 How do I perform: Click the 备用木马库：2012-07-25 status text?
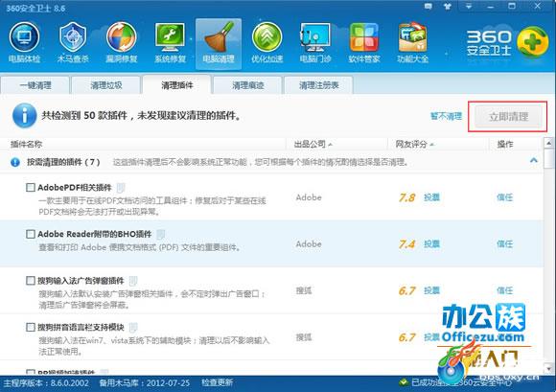pos(145,383)
